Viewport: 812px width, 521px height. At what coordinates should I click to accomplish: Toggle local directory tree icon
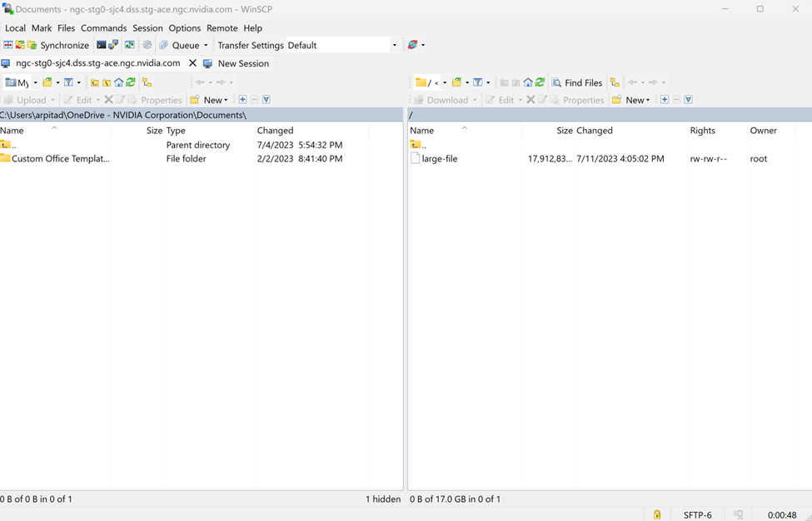pos(147,82)
